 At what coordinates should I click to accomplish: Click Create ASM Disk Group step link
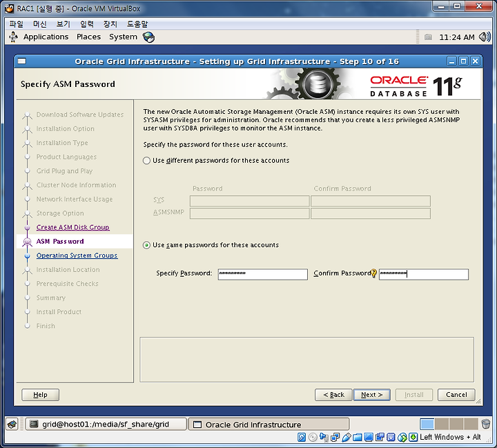[73, 227]
